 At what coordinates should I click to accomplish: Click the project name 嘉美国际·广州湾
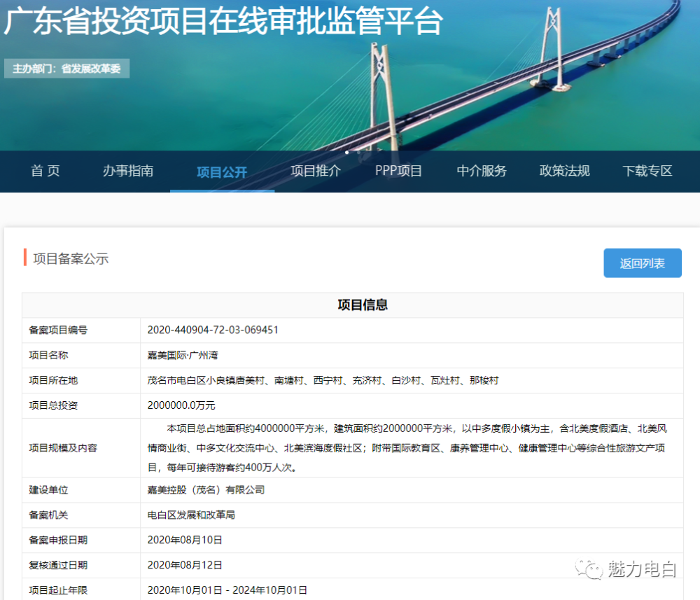coord(183,356)
